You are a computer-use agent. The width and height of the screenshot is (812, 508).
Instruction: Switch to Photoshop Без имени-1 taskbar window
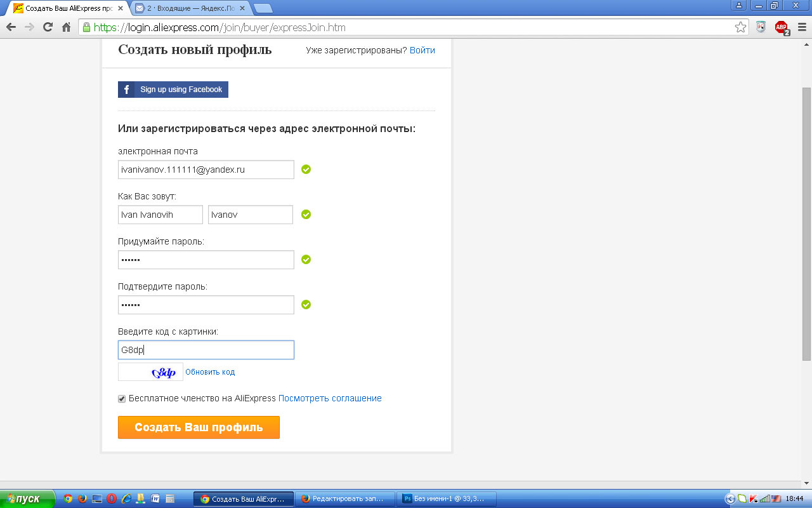point(446,499)
